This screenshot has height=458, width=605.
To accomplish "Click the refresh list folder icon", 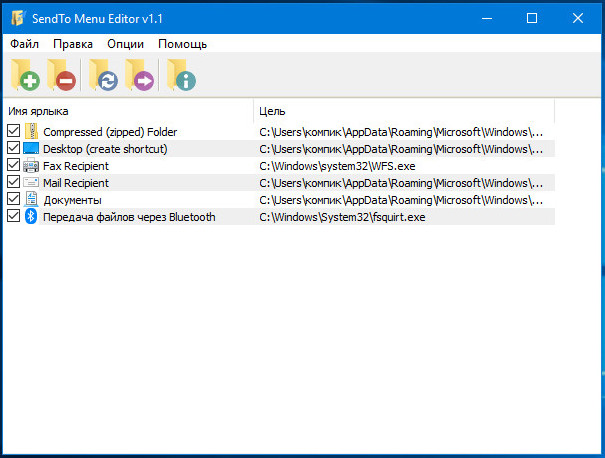I will 103,75.
